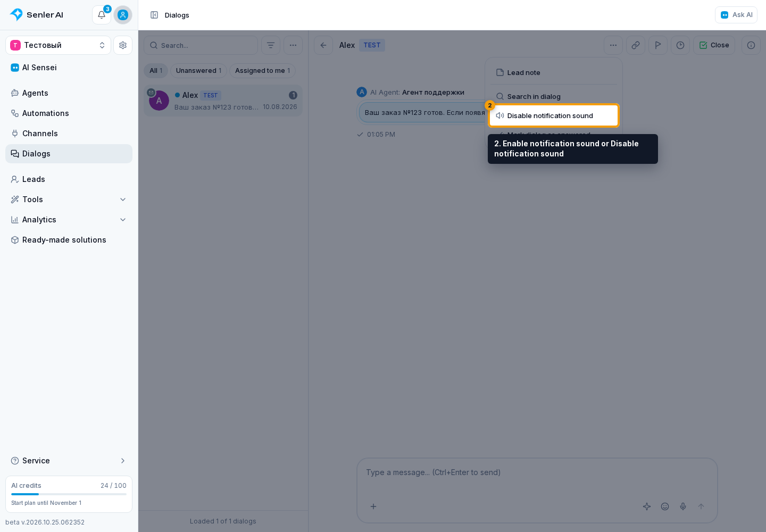Click the clock icon in dialog header
The width and height of the screenshot is (766, 532).
[680, 45]
